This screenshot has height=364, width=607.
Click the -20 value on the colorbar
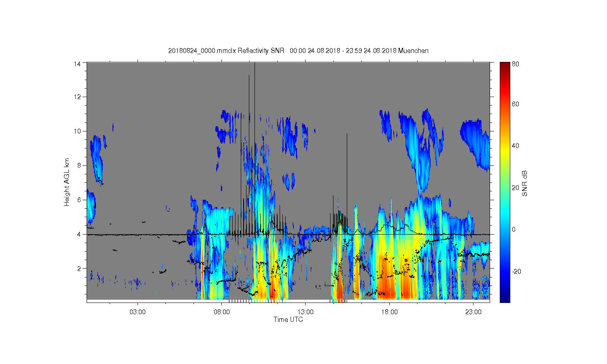tap(517, 271)
